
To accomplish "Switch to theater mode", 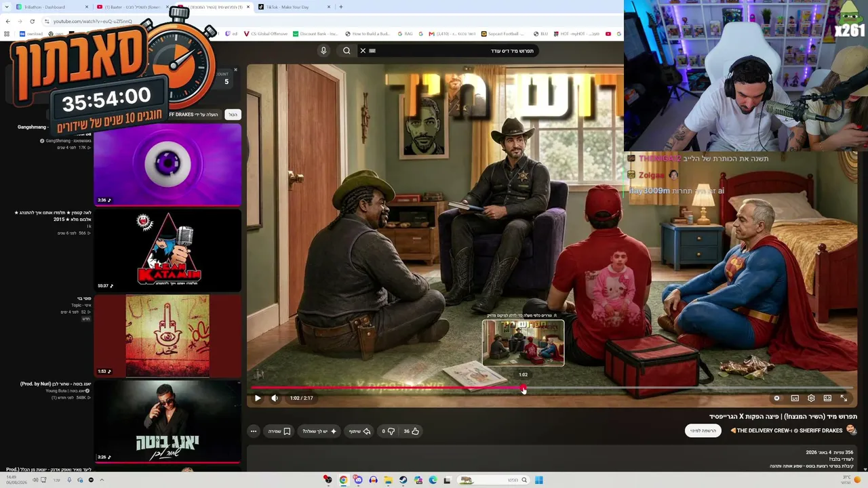I will click(827, 398).
